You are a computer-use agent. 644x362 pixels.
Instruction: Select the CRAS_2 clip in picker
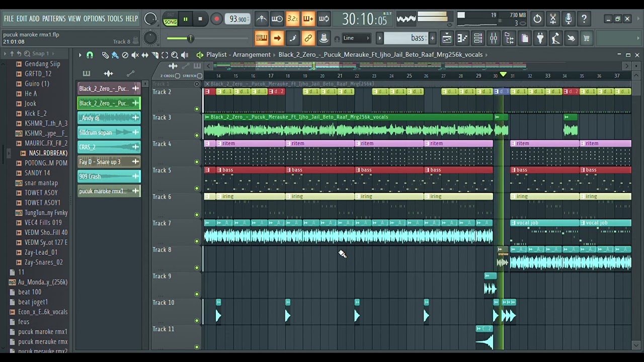click(109, 147)
